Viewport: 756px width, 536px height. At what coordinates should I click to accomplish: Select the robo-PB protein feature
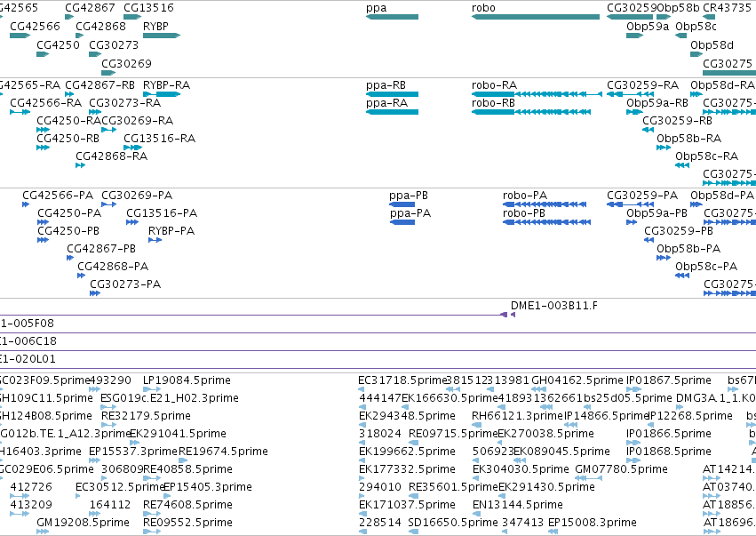[x=546, y=222]
